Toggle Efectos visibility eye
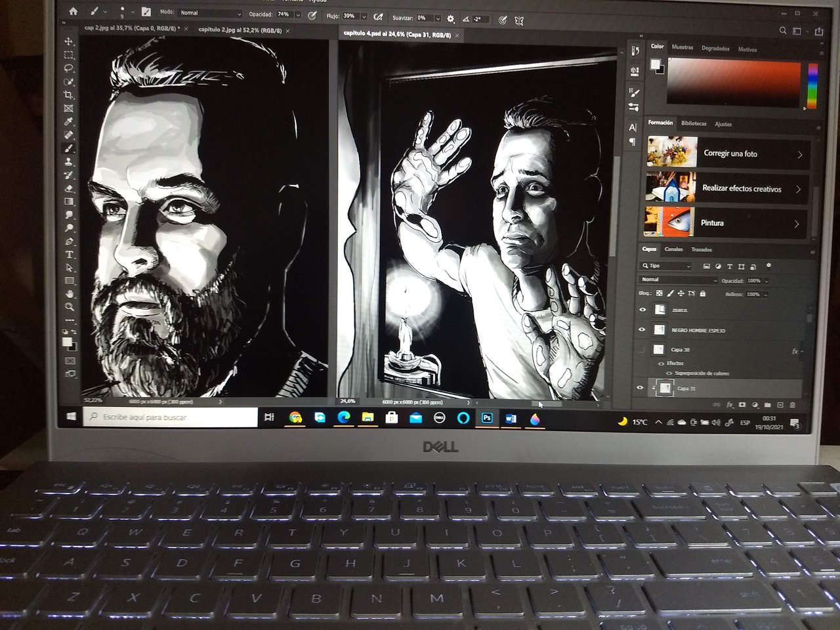This screenshot has width=840, height=630. tap(661, 364)
